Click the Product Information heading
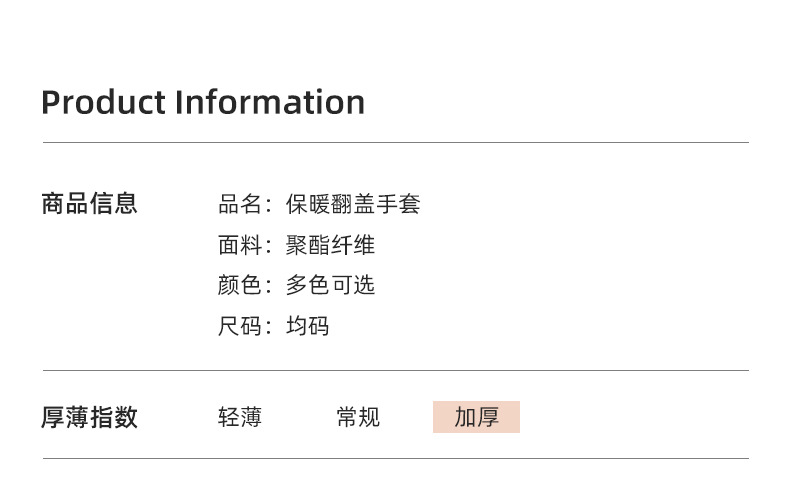The image size is (790, 501). tap(203, 102)
